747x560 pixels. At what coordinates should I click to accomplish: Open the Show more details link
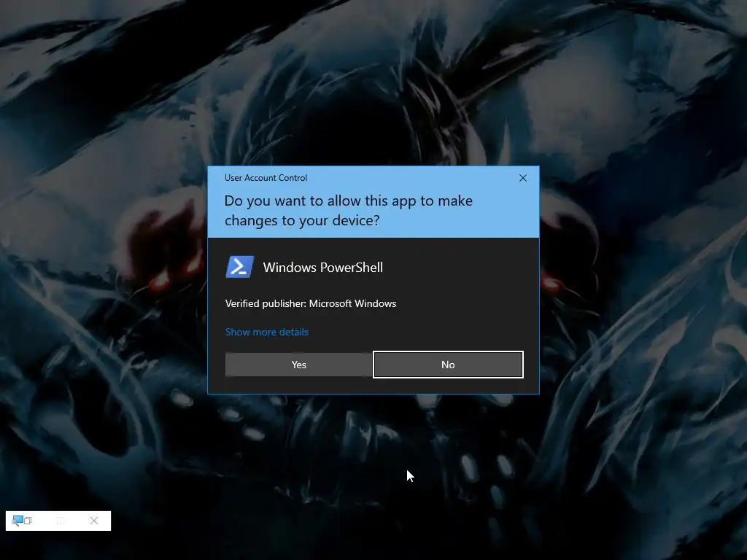267,332
